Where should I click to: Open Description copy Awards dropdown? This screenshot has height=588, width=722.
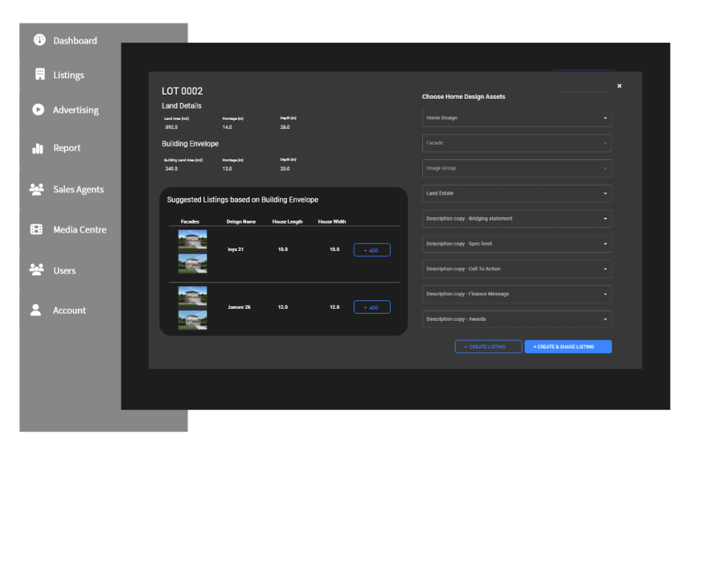tap(516, 319)
